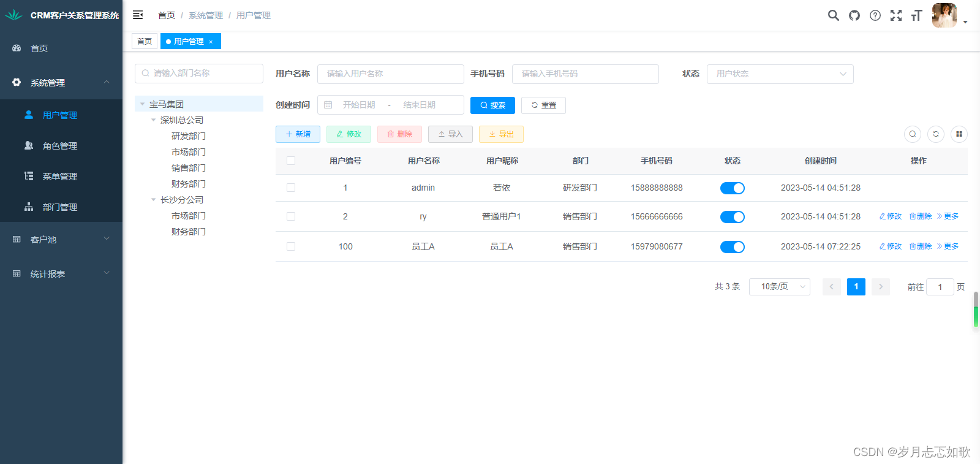The height and width of the screenshot is (464, 980).
Task: Click the 修改 toolbar button
Action: tap(349, 134)
